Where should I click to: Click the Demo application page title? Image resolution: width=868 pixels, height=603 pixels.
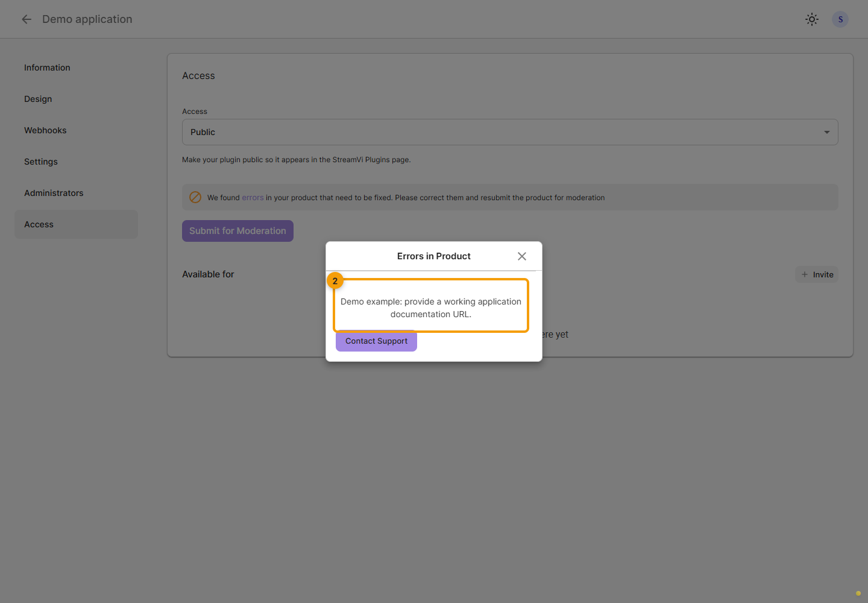87,19
